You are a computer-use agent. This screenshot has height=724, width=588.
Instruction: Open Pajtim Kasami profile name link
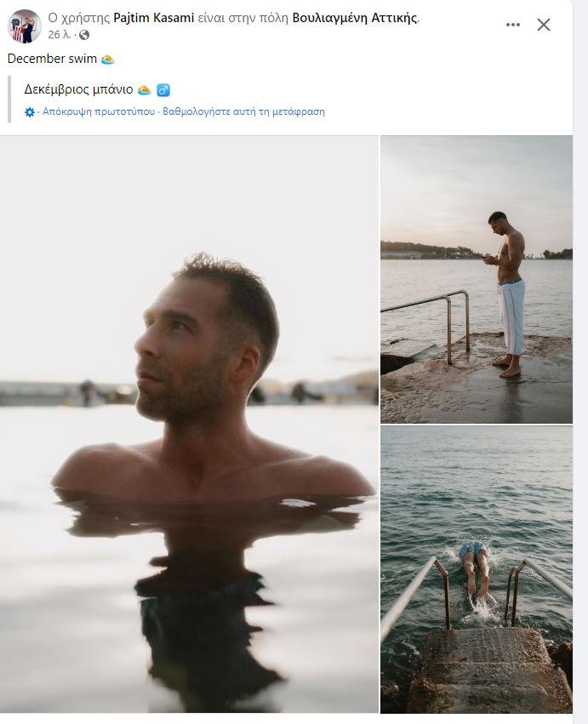click(x=151, y=18)
